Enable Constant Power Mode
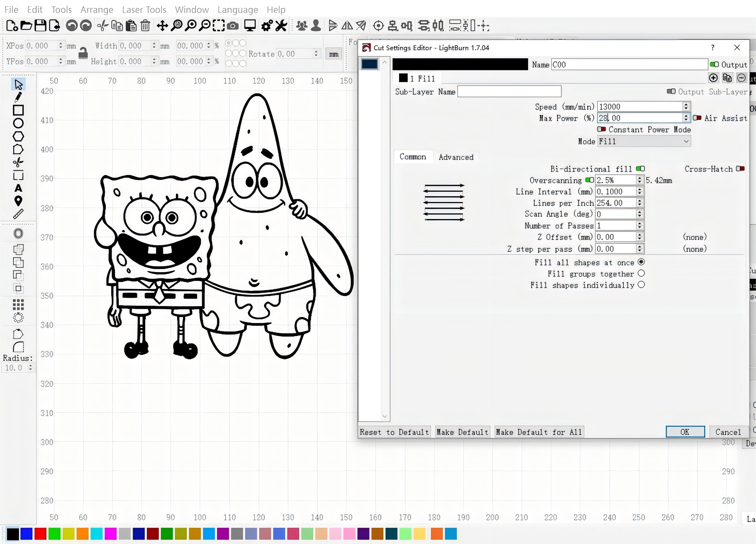 (601, 129)
